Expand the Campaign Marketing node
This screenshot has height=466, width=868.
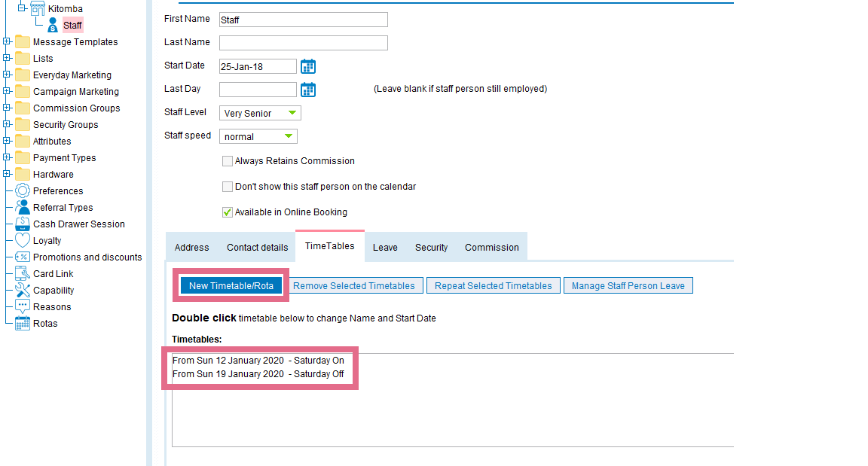[x=7, y=91]
